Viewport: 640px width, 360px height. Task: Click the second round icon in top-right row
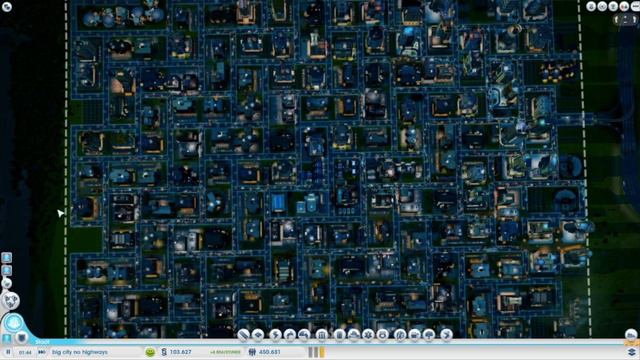(x=602, y=6)
